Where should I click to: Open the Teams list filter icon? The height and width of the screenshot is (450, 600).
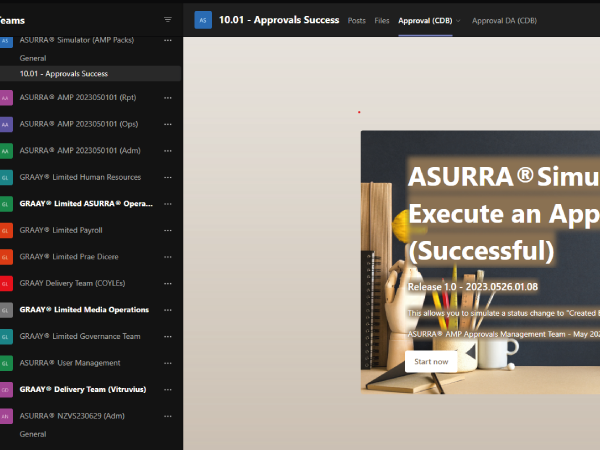point(168,20)
